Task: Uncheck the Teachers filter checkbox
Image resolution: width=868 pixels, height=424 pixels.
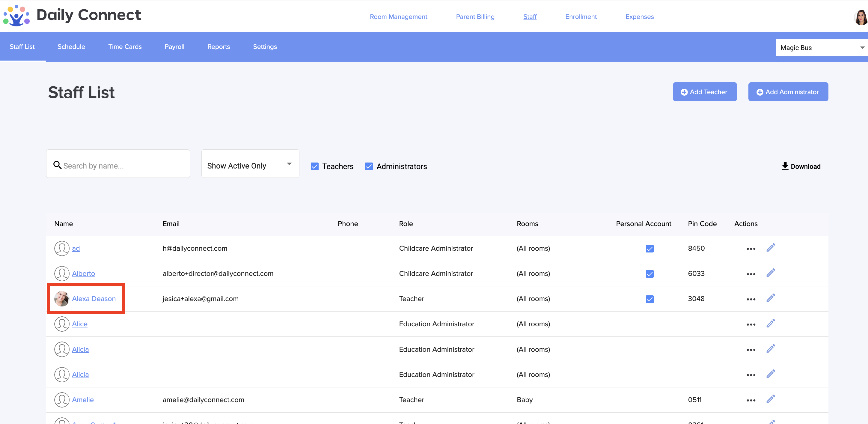Action: [x=314, y=166]
